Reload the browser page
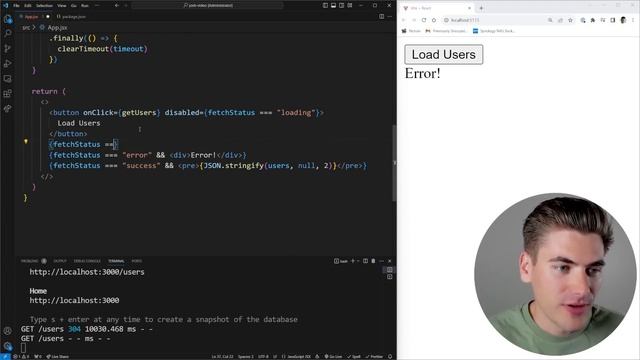The width and height of the screenshot is (640, 360). click(424, 20)
